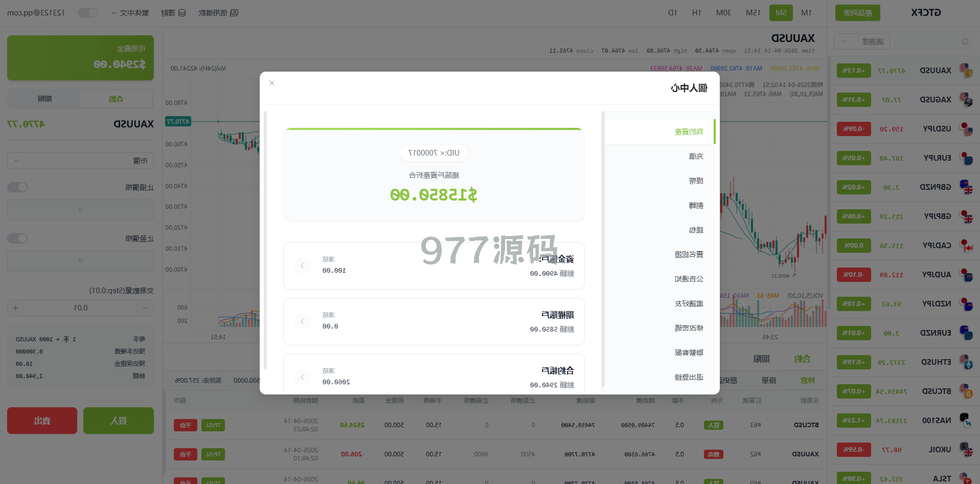
Task: Click the search icon above product list
Action: (x=965, y=41)
